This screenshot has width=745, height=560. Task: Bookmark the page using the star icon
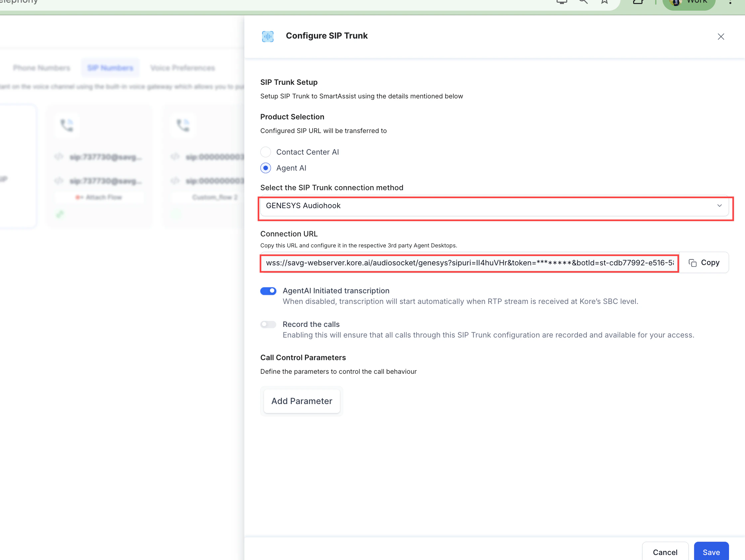tap(604, 2)
